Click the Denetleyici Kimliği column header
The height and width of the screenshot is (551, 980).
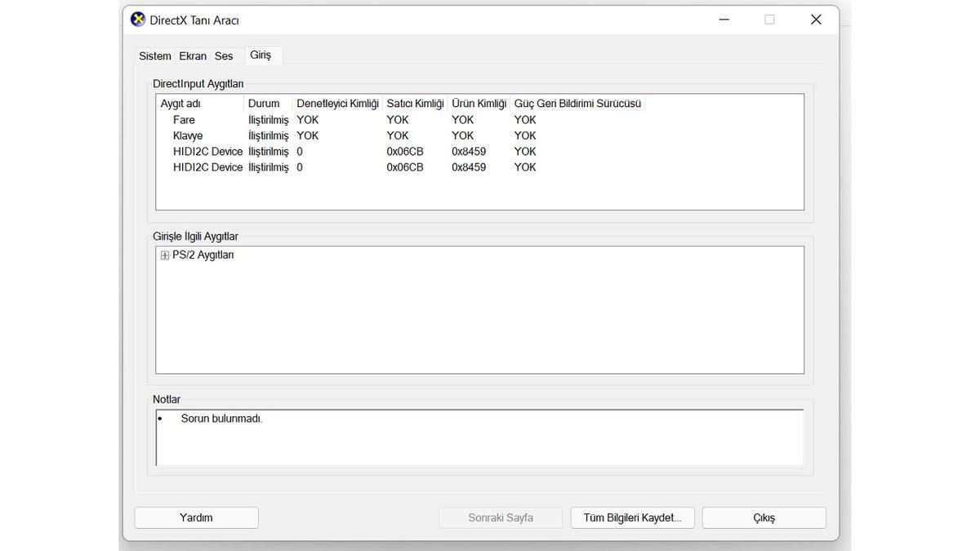click(x=337, y=104)
